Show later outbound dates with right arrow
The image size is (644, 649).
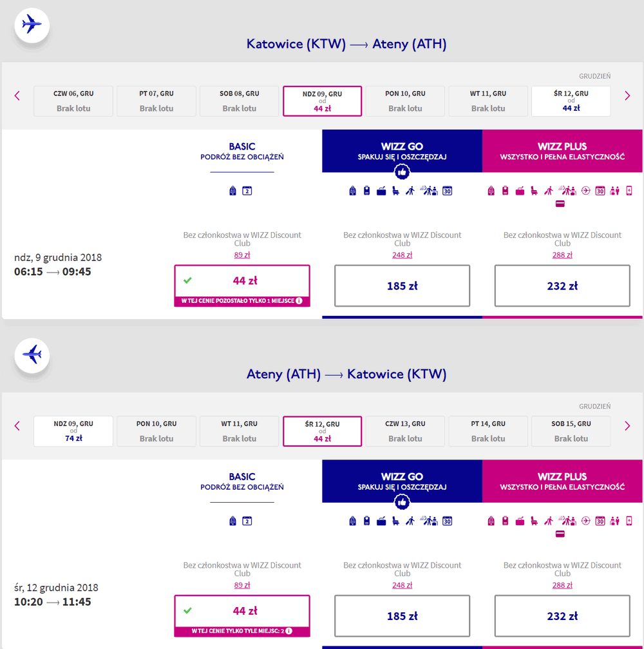(x=627, y=95)
